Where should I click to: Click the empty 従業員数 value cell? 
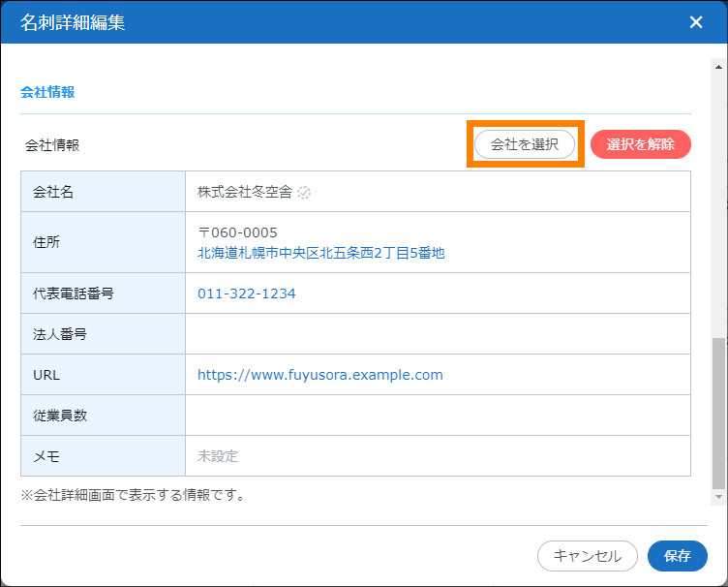pyautogui.click(x=438, y=416)
